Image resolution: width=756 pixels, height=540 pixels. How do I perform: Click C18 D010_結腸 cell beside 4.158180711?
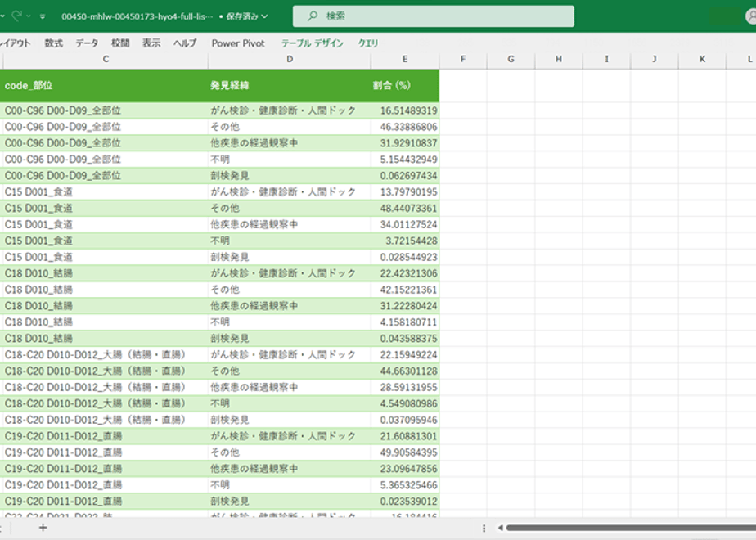point(104,322)
